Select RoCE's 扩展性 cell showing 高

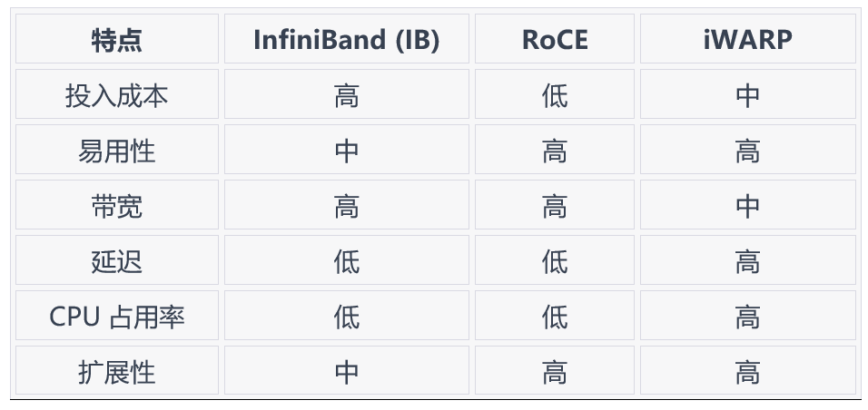(555, 372)
